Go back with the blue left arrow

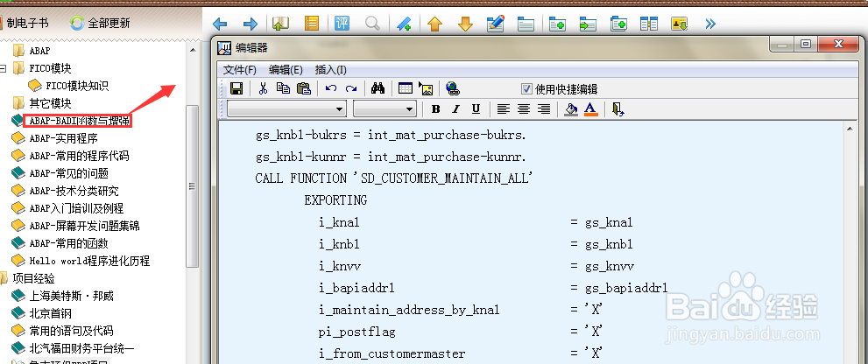220,24
